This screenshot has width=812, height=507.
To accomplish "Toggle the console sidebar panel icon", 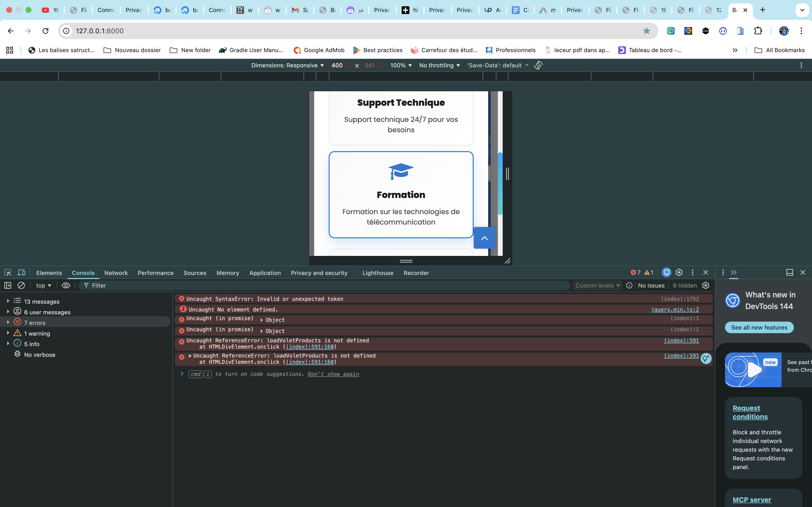I will pyautogui.click(x=8, y=285).
